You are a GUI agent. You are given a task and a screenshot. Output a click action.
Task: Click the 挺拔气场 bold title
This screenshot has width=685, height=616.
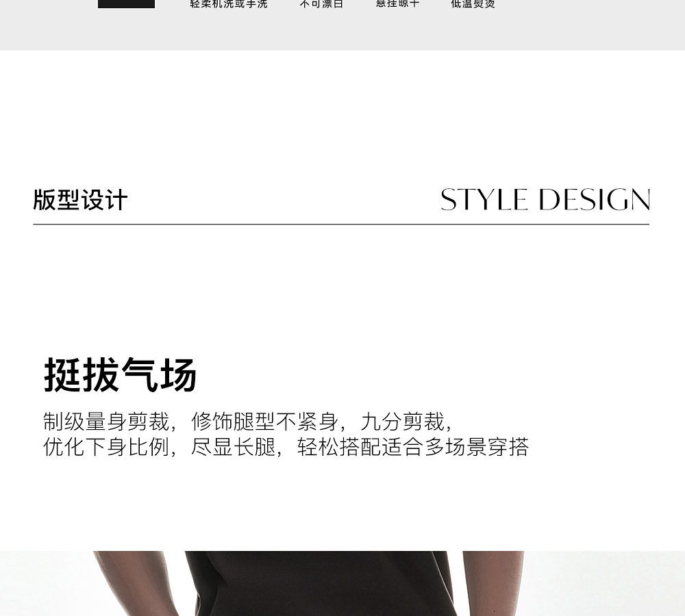point(120,375)
